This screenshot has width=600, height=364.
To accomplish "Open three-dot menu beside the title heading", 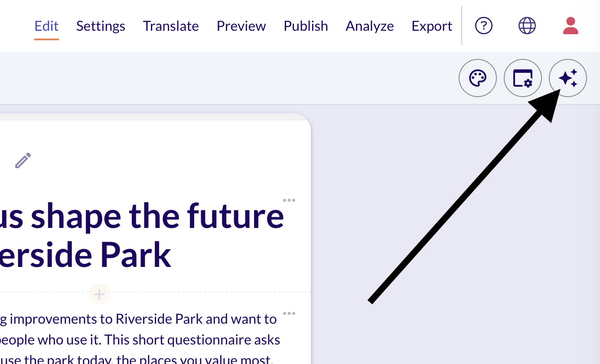I will coord(289,201).
